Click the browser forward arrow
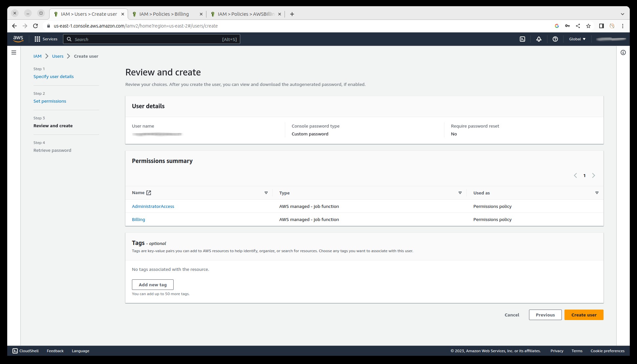Image resolution: width=637 pixels, height=364 pixels. [x=25, y=26]
